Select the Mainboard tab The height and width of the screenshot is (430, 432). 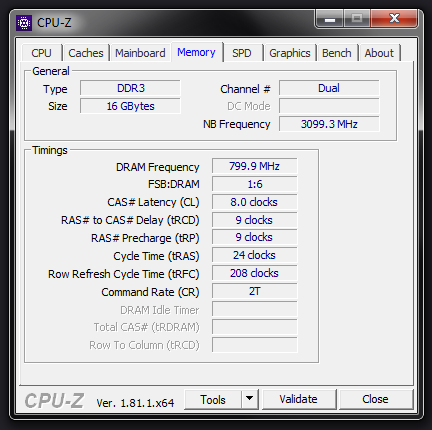click(140, 53)
